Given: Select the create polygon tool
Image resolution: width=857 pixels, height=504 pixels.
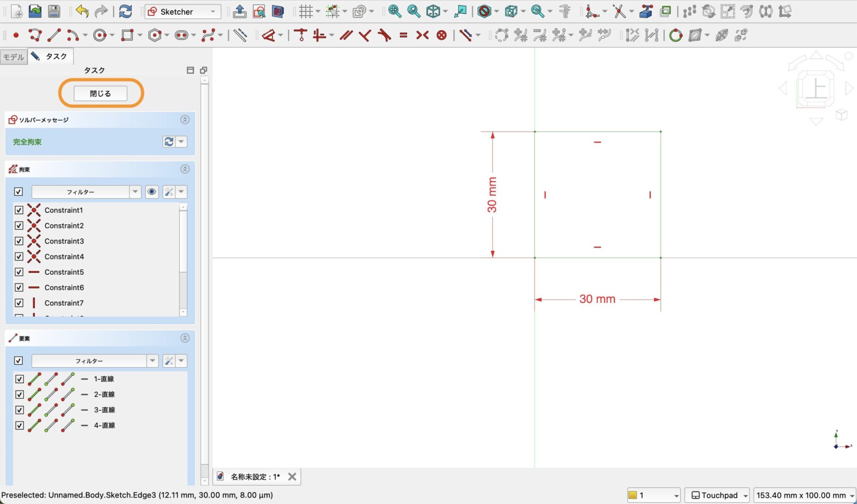Looking at the screenshot, I should (154, 35).
